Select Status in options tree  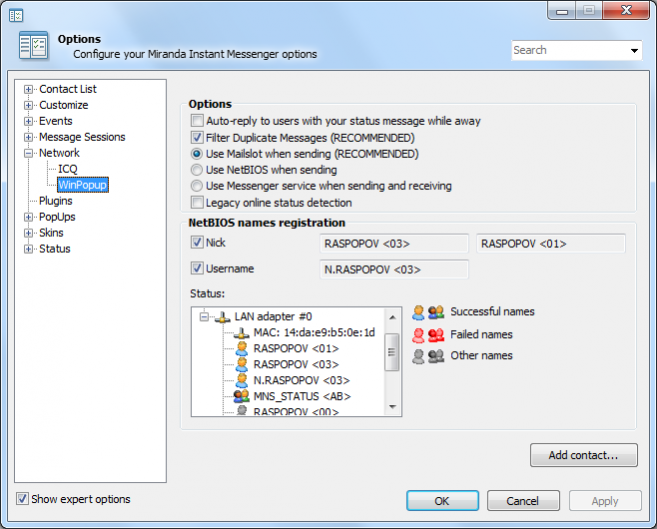54,249
